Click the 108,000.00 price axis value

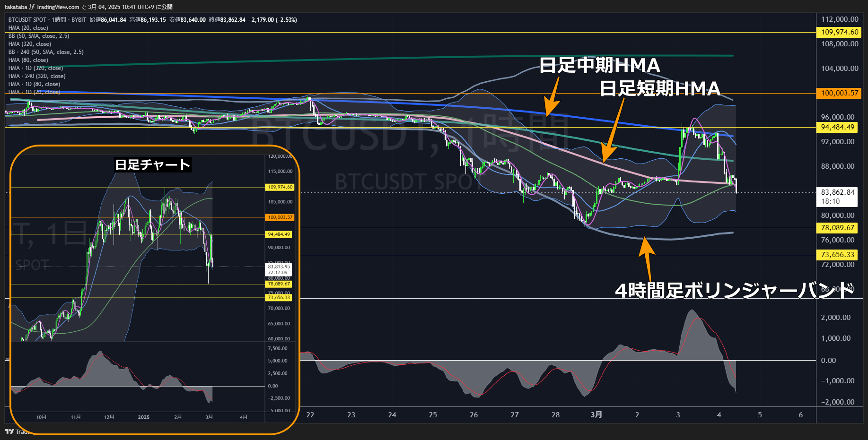840,44
